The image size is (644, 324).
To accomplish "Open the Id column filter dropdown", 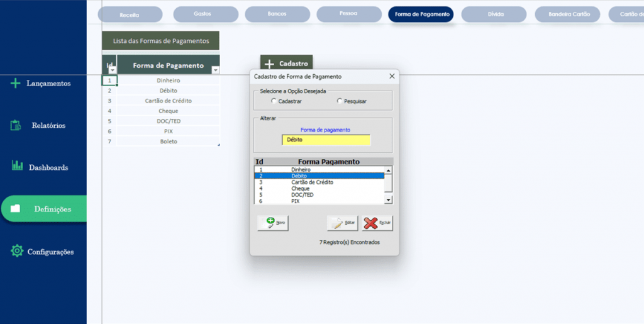I will pyautogui.click(x=113, y=70).
